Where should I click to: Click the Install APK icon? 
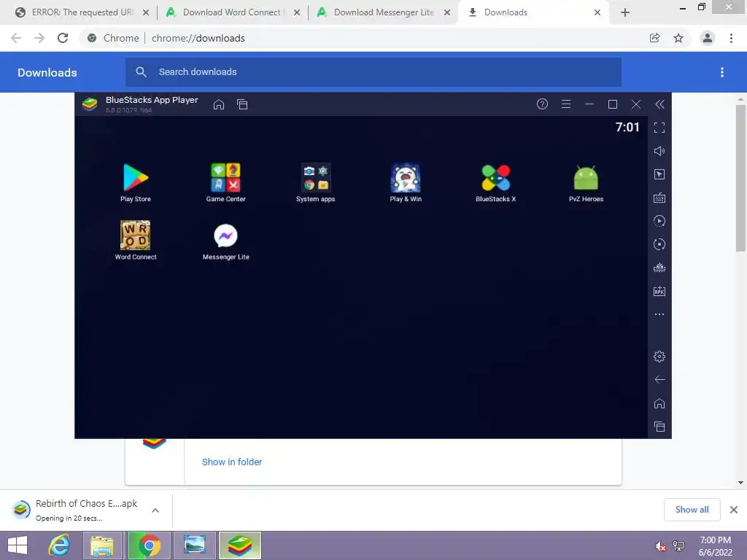[659, 291]
